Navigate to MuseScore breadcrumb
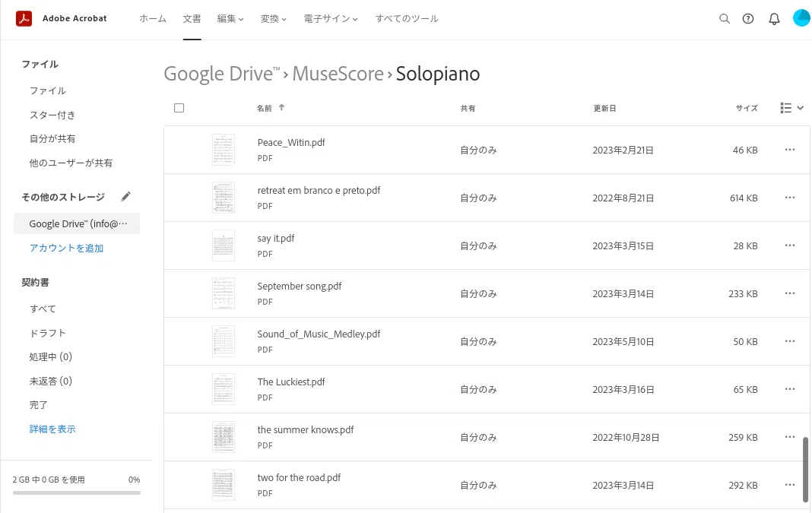This screenshot has width=812, height=513. point(338,74)
